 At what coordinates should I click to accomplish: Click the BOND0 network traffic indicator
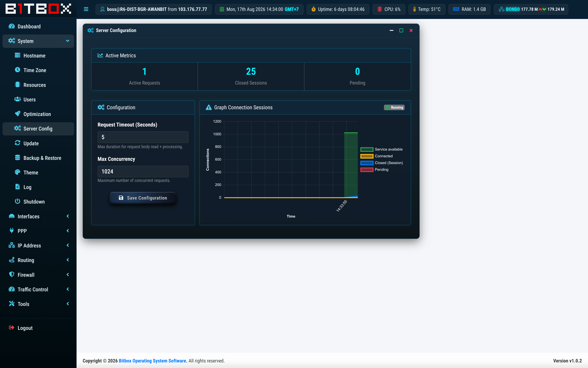[531, 9]
